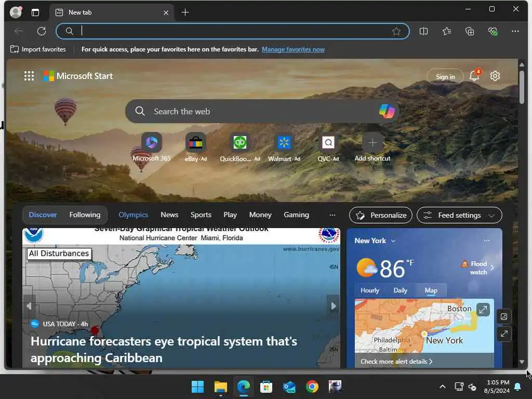Click the Sign in button
This screenshot has height=399, width=532.
pyautogui.click(x=445, y=77)
